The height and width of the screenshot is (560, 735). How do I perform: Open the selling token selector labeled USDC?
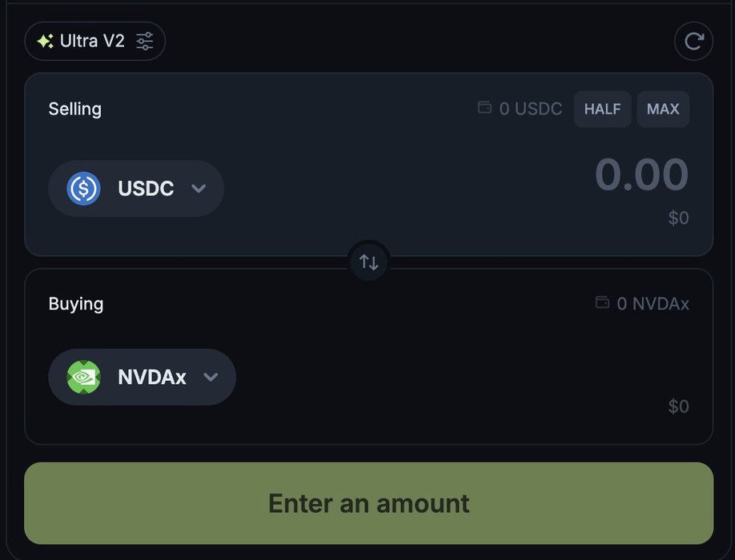[x=136, y=188]
